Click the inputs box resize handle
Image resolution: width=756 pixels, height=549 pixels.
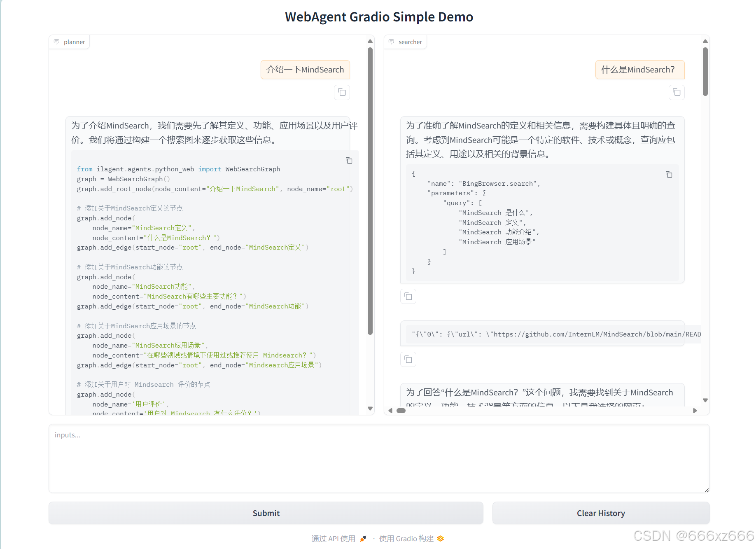pyautogui.click(x=707, y=490)
